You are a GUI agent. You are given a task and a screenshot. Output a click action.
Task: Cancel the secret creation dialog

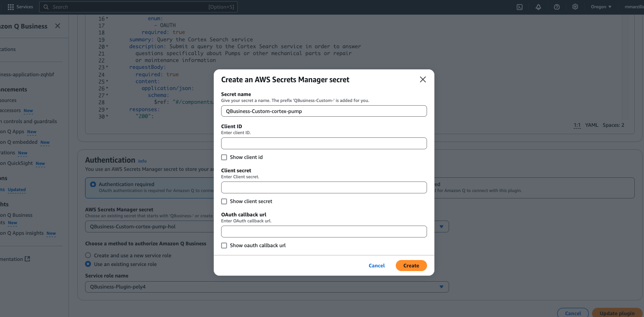coord(376,266)
